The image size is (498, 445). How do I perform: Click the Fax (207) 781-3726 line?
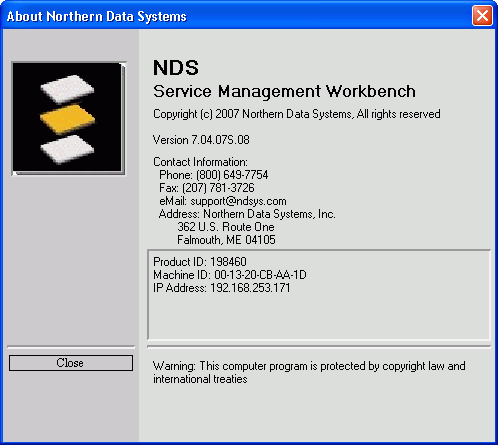207,188
